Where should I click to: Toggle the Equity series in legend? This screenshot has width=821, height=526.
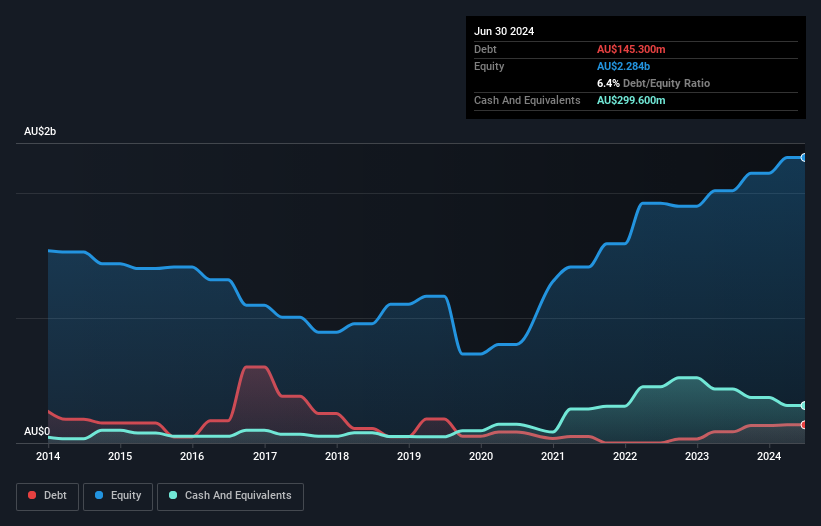coord(118,496)
